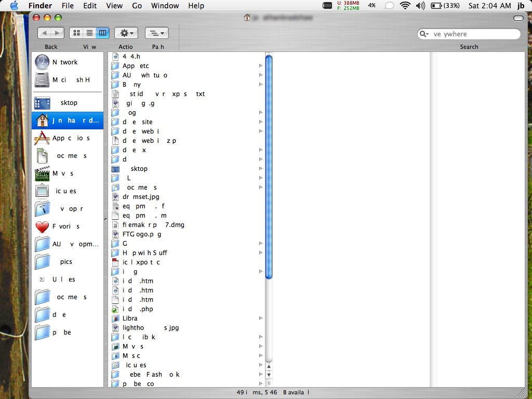
Task: Open the Wi-Fi status menu
Action: click(405, 5)
